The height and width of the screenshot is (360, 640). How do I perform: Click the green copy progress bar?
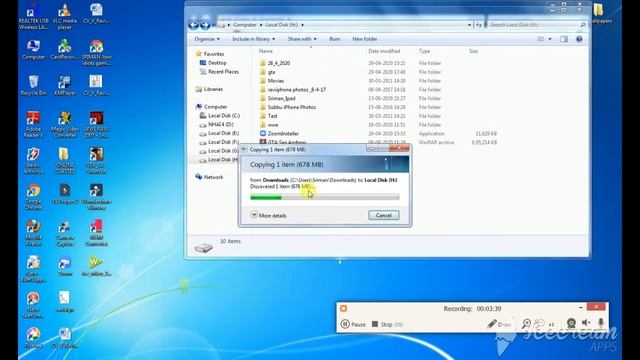324,198
